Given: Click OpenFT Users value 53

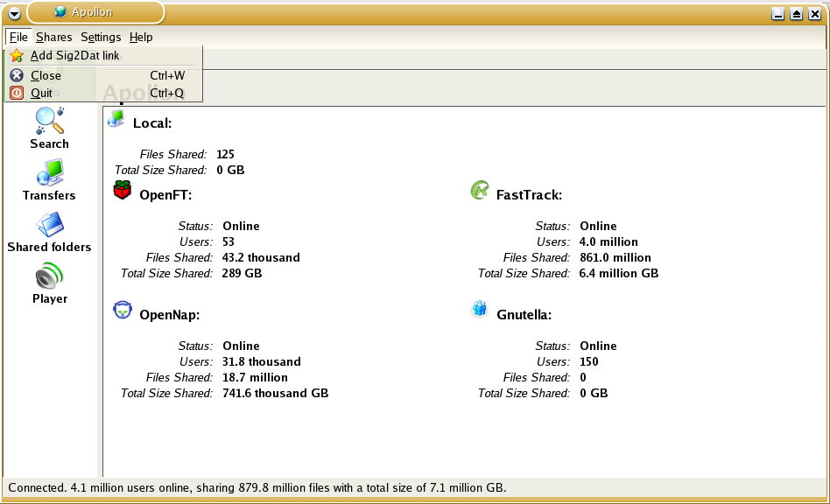Looking at the screenshot, I should [229, 241].
